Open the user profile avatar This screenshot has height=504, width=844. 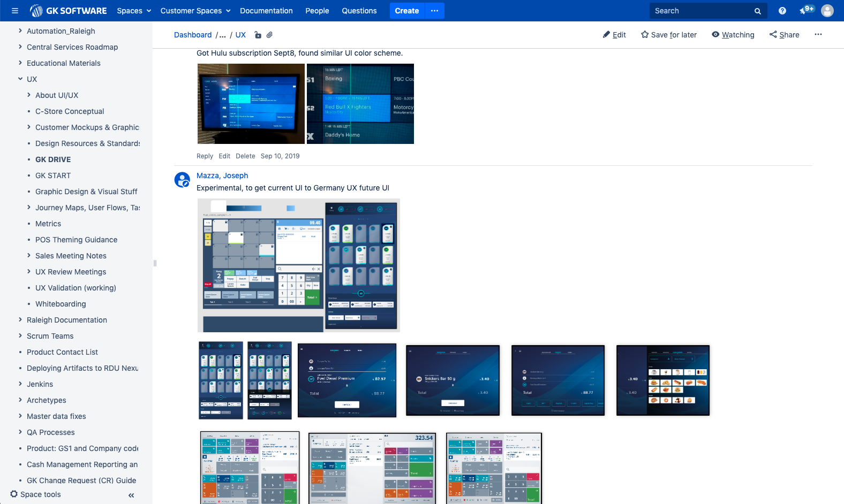coord(827,11)
